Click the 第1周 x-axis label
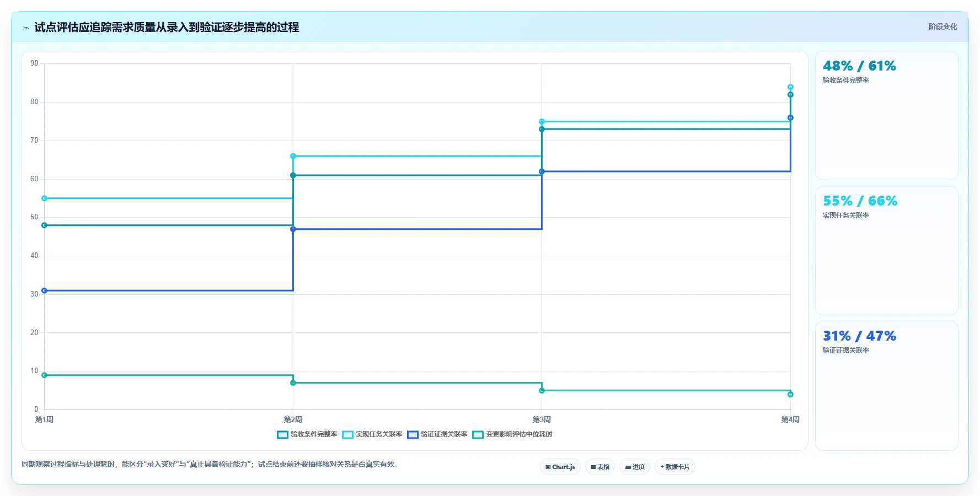980x496 pixels. [45, 419]
